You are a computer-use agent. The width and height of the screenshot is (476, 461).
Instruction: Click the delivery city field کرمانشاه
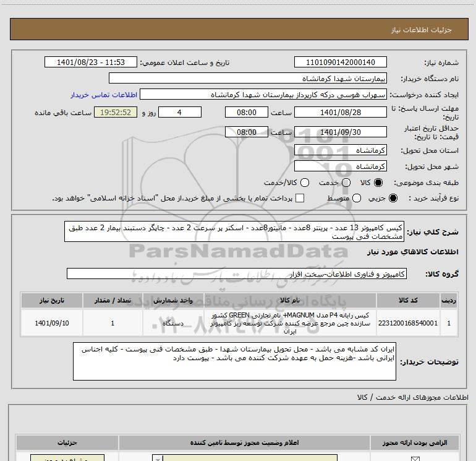(x=340, y=166)
